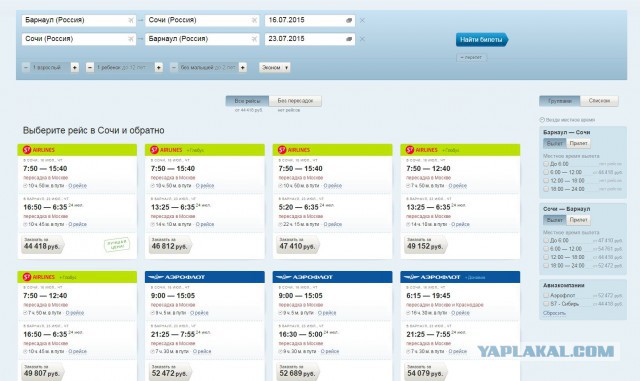Switch to Без пересадок tab
Image resolution: width=640 pixels, height=381 pixels.
pyautogui.click(x=295, y=101)
